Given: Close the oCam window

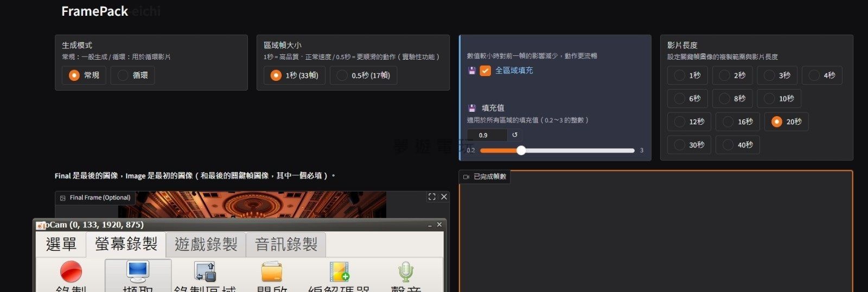Looking at the screenshot, I should (439, 225).
